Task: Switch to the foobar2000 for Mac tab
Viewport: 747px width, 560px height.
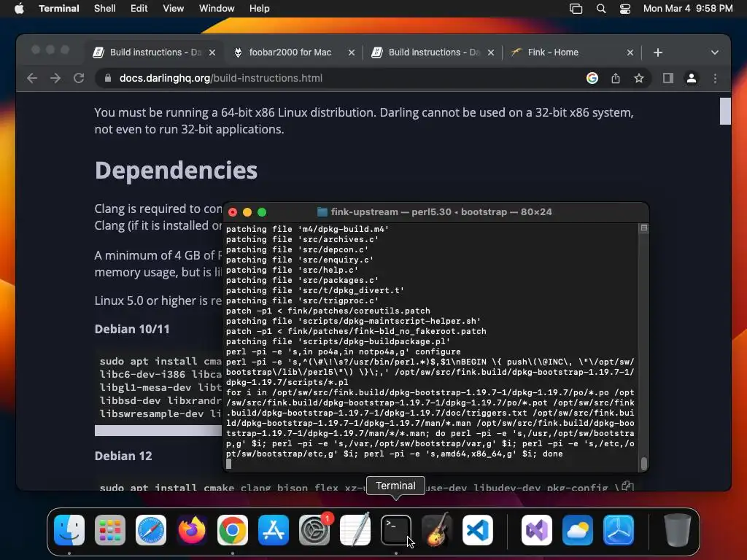Action: (290, 52)
